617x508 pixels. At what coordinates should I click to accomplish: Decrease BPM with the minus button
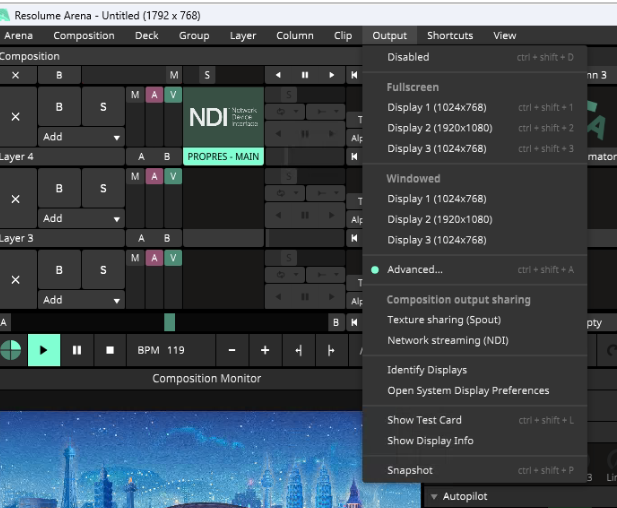point(232,350)
